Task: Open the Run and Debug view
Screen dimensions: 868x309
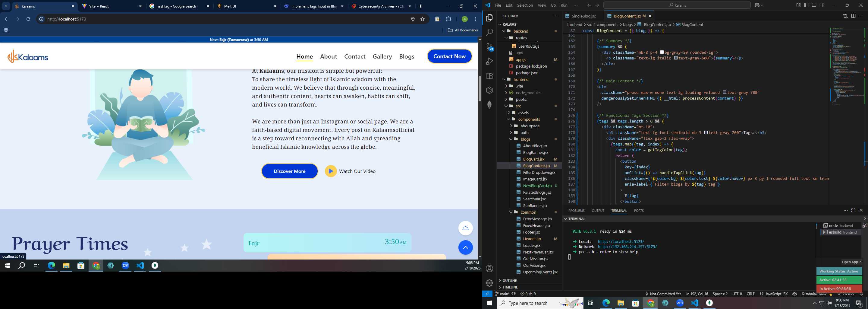Action: 489,61
